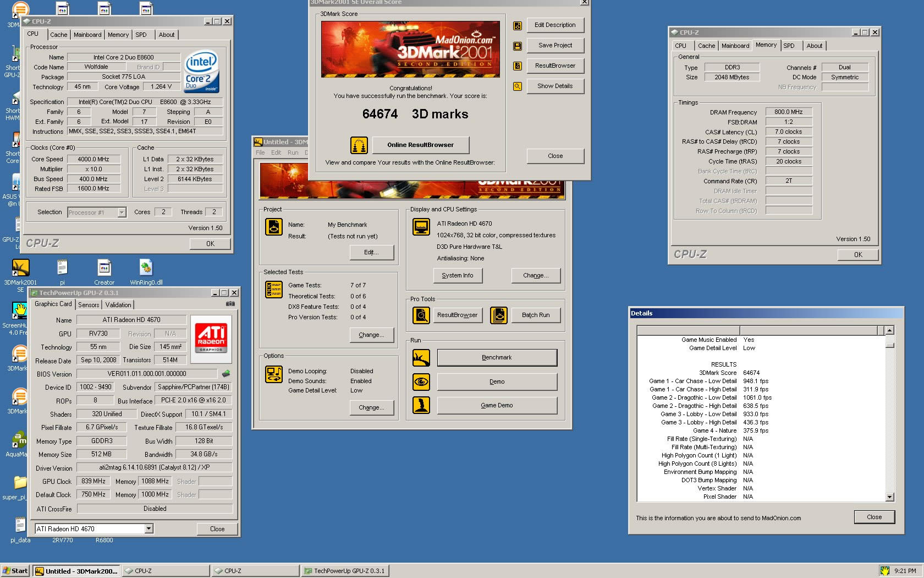Click the Display and CPU Settings monitor icon
The height and width of the screenshot is (578, 924).
pyautogui.click(x=421, y=226)
